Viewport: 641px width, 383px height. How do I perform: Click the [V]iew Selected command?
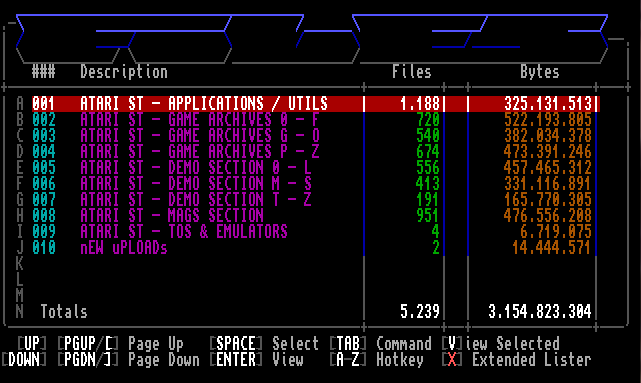(x=501, y=344)
